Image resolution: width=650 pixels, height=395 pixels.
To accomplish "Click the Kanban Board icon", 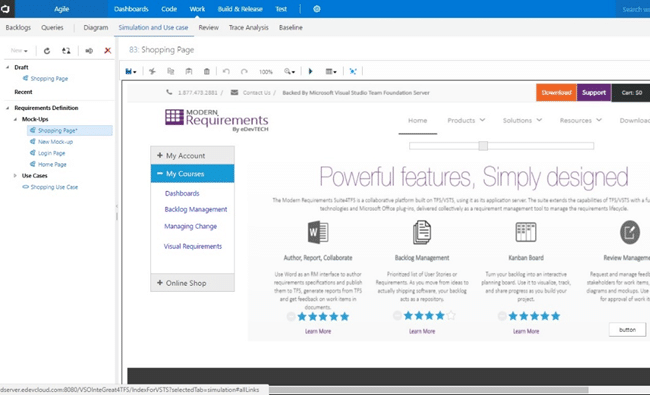I will point(526,232).
